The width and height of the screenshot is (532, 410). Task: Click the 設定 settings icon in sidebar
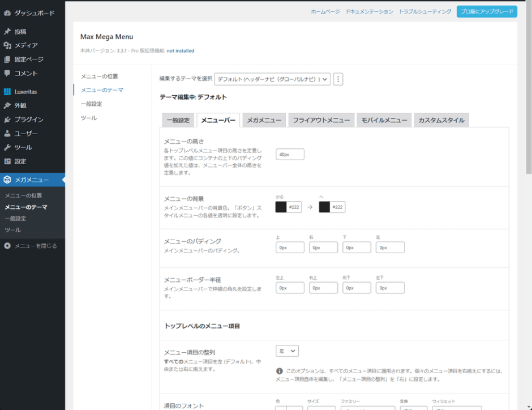point(7,161)
